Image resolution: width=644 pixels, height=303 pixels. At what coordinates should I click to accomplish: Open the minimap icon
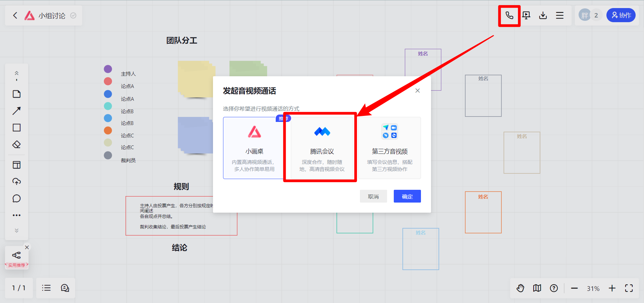(537, 288)
